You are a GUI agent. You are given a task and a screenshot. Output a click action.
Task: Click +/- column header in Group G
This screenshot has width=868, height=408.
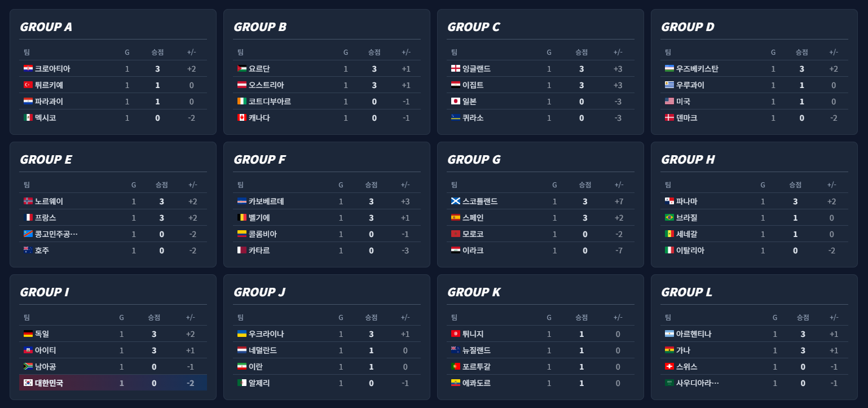(619, 185)
